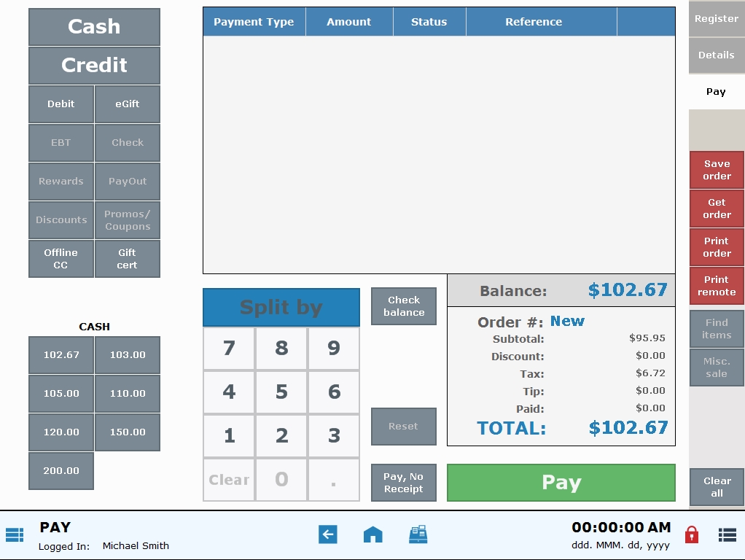The image size is (745, 560).
Task: Click Pay, No Receipt button
Action: point(404,483)
